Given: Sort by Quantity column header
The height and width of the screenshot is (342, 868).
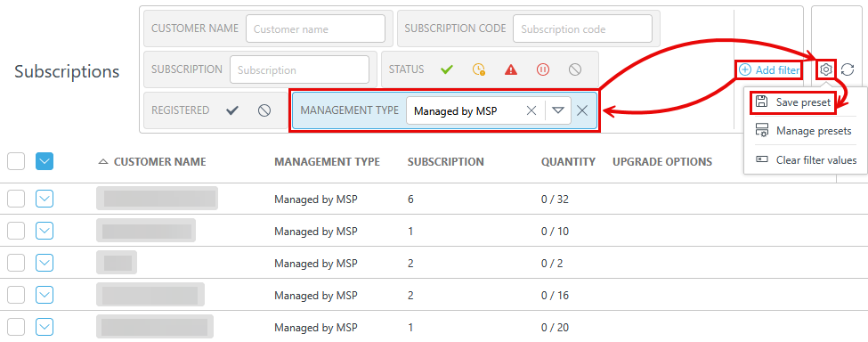Looking at the screenshot, I should 568,161.
